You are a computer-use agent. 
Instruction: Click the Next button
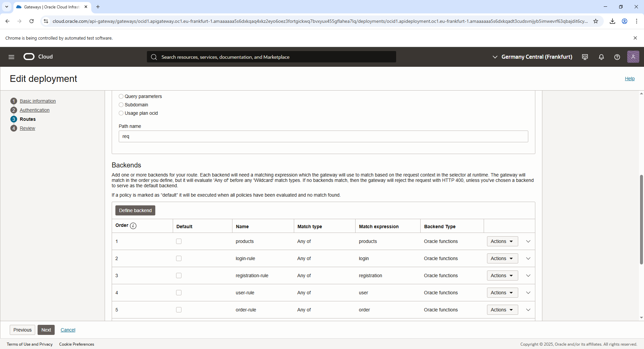click(x=46, y=330)
